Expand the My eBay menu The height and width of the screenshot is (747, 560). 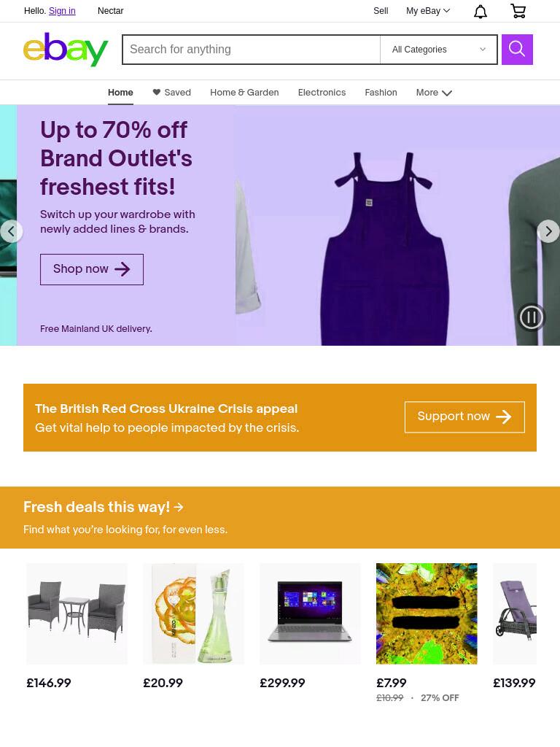tap(427, 11)
